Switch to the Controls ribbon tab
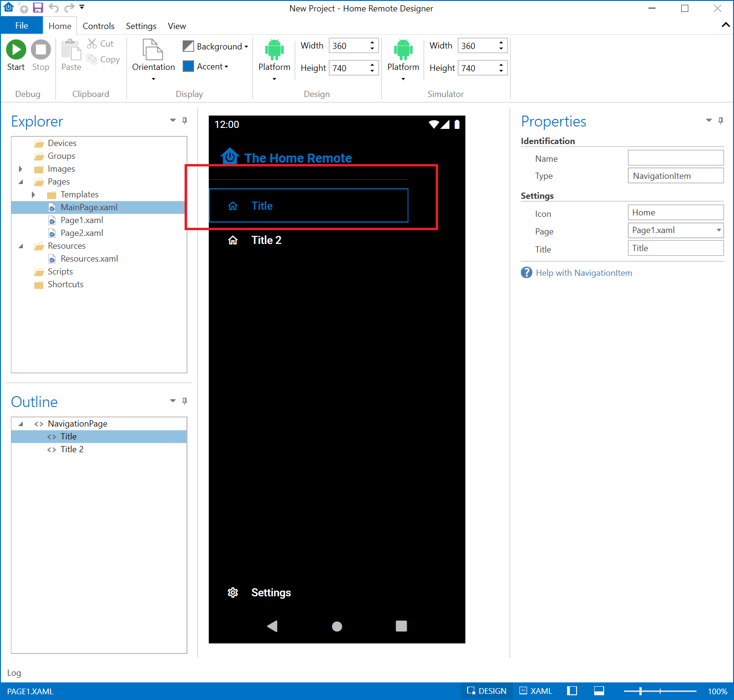This screenshot has height=700, width=734. tap(98, 26)
